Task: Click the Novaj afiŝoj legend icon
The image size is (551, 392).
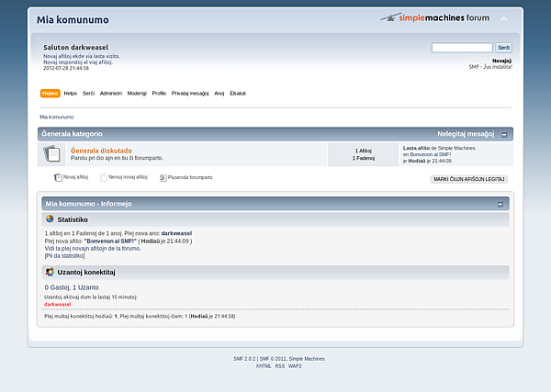Action: coord(58,177)
